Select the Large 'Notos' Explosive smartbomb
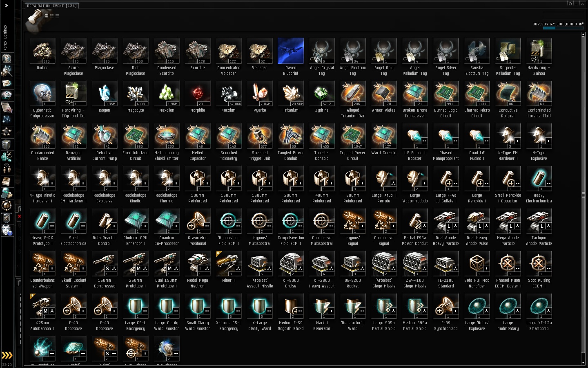The width and height of the screenshot is (588, 368). coord(477,312)
